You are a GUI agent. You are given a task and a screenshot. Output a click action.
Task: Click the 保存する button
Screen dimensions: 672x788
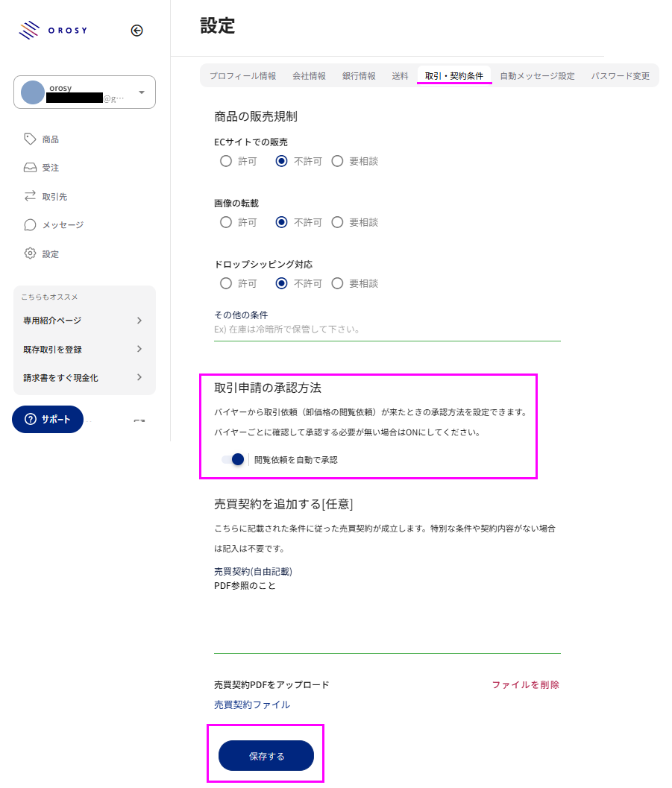(266, 756)
